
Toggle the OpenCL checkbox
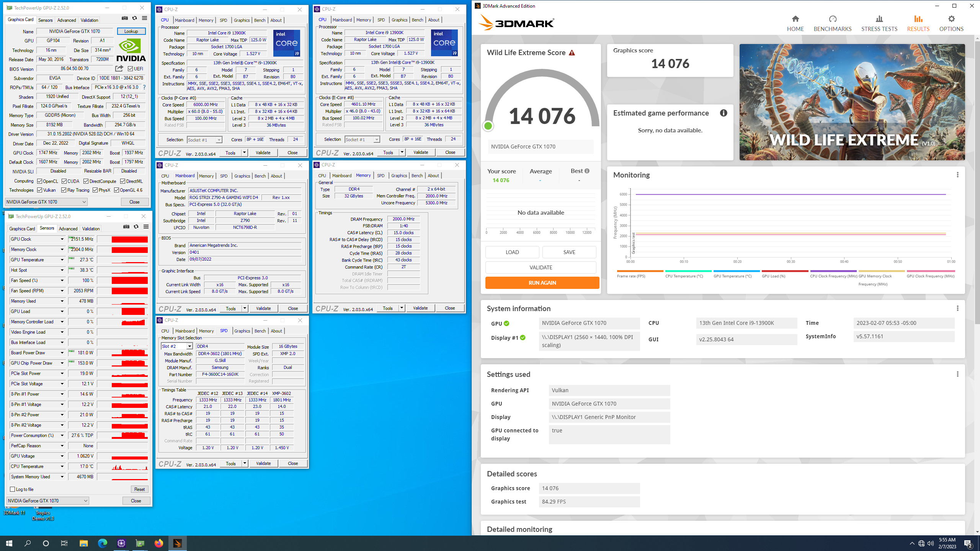(x=40, y=181)
